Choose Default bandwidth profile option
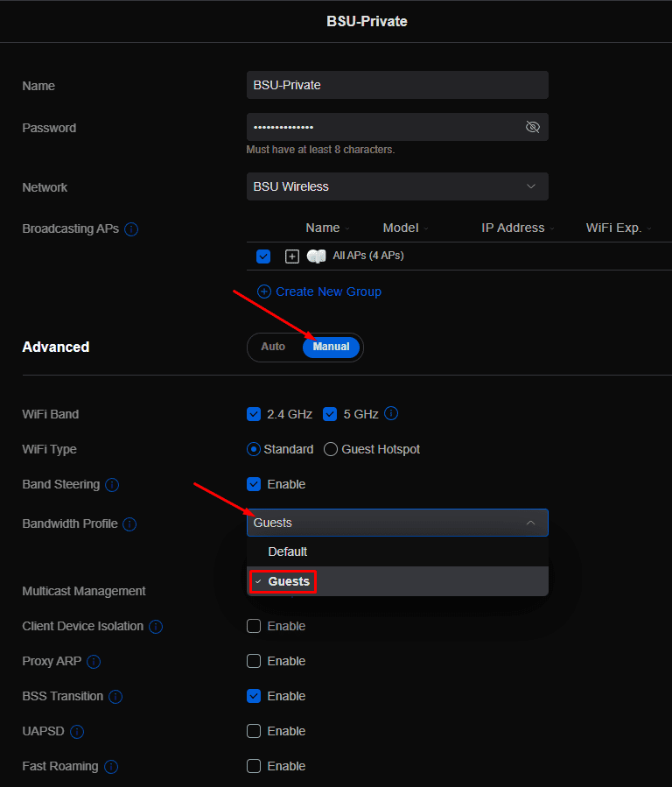Image resolution: width=672 pixels, height=787 pixels. coord(397,552)
